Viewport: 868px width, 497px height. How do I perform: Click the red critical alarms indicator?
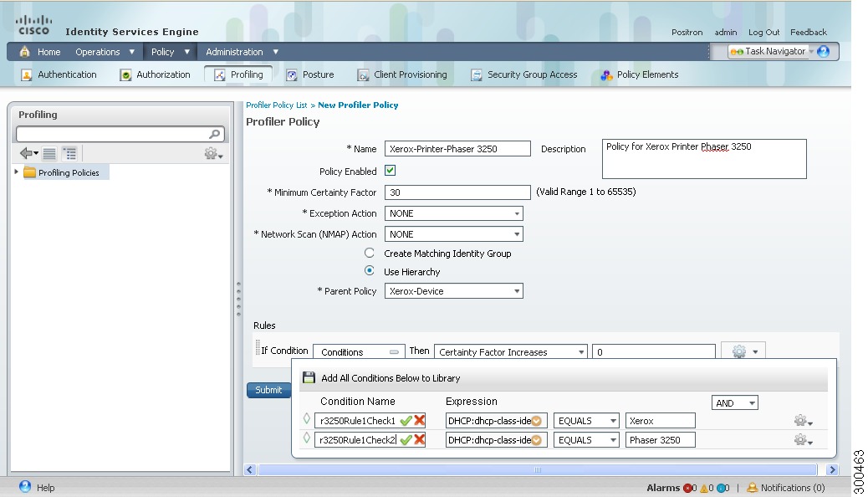(x=689, y=488)
